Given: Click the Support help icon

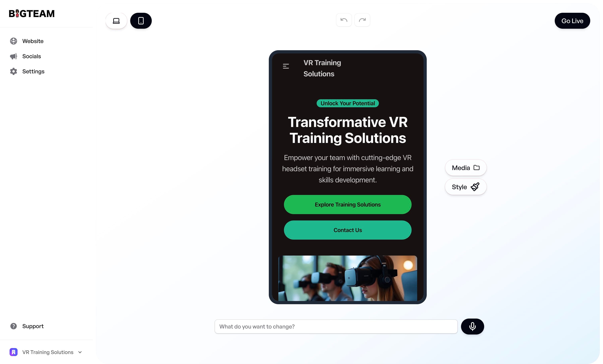Looking at the screenshot, I should tap(13, 326).
